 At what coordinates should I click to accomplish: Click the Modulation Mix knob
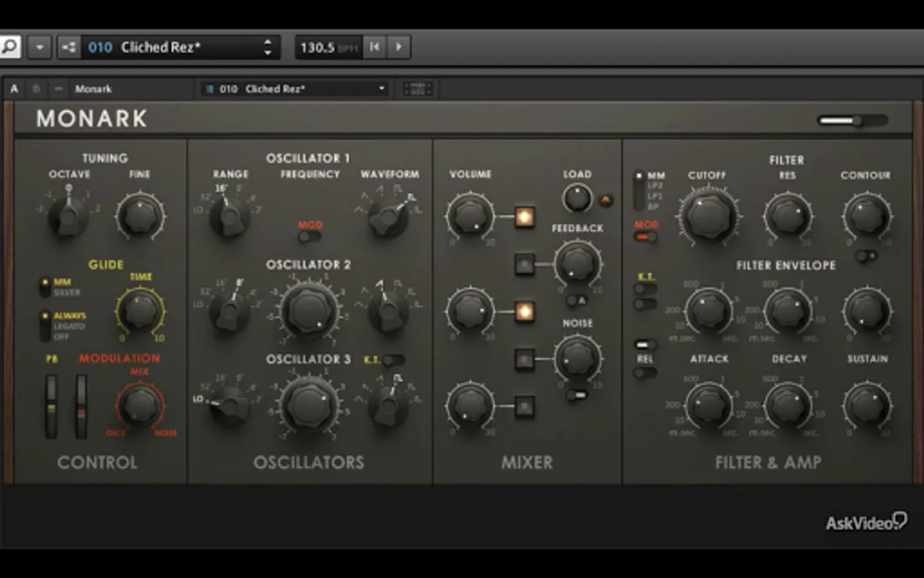click(140, 406)
